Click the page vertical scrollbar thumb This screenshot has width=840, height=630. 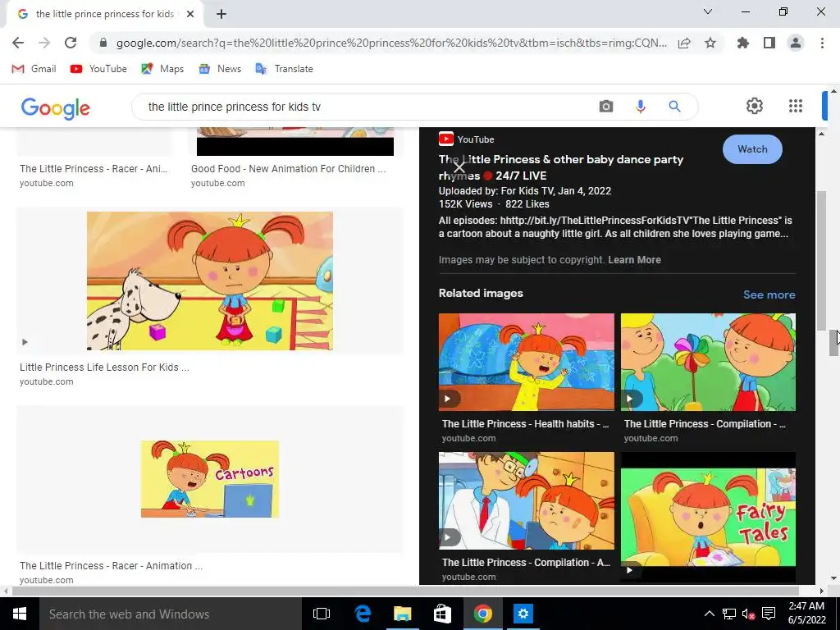833,343
